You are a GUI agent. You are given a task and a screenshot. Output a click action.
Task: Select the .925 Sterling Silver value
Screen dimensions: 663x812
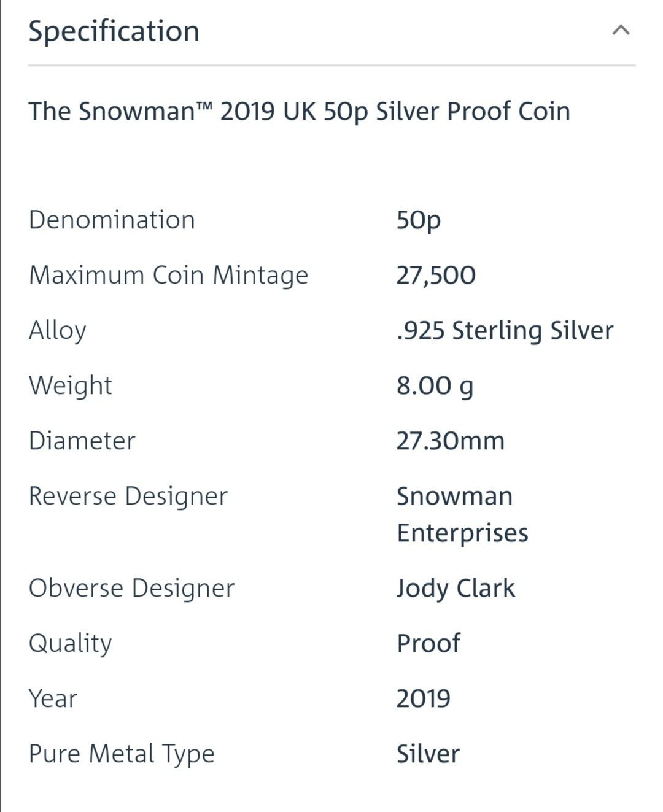point(505,331)
